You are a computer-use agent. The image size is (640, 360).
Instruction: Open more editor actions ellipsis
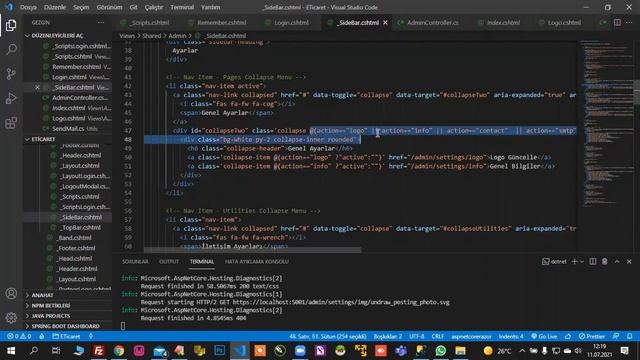point(629,22)
